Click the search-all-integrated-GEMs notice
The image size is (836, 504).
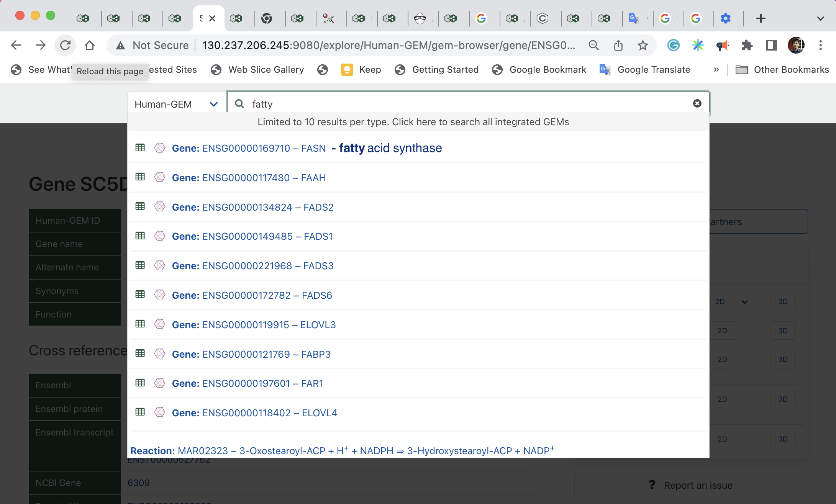(413, 122)
